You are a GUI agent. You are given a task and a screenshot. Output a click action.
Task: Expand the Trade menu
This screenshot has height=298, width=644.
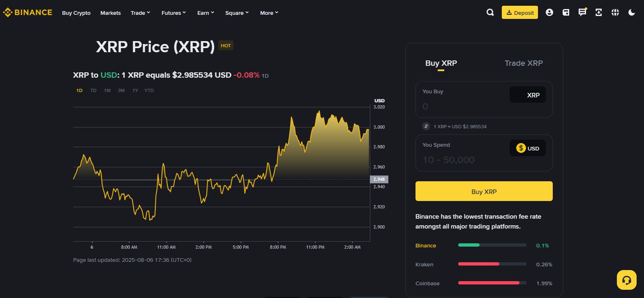click(x=141, y=13)
